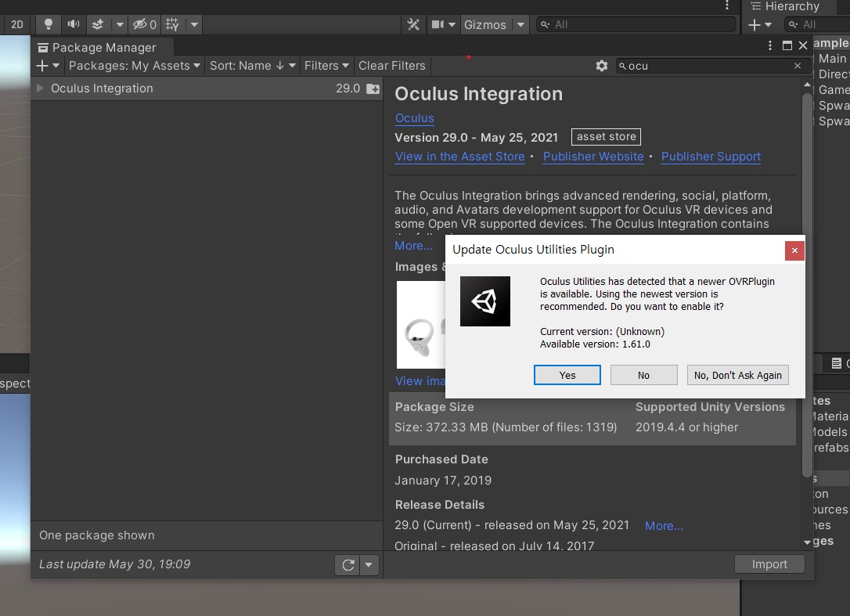Open the Publisher Support link
This screenshot has width=850, height=616.
(711, 157)
